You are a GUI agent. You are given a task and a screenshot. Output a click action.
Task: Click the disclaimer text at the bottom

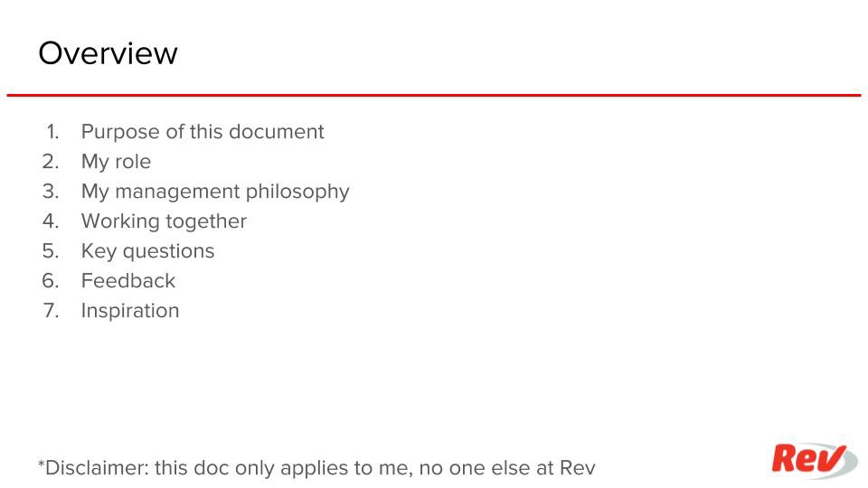316,468
